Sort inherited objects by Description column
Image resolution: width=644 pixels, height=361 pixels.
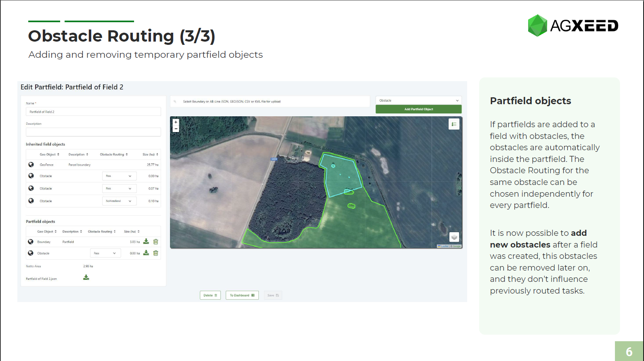78,154
